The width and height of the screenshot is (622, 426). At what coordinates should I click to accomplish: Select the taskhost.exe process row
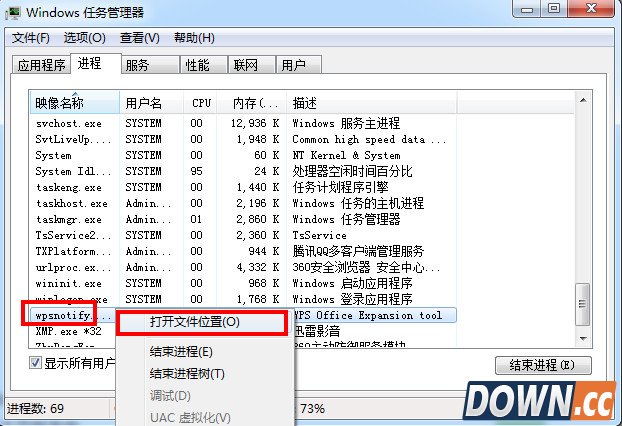[243, 203]
